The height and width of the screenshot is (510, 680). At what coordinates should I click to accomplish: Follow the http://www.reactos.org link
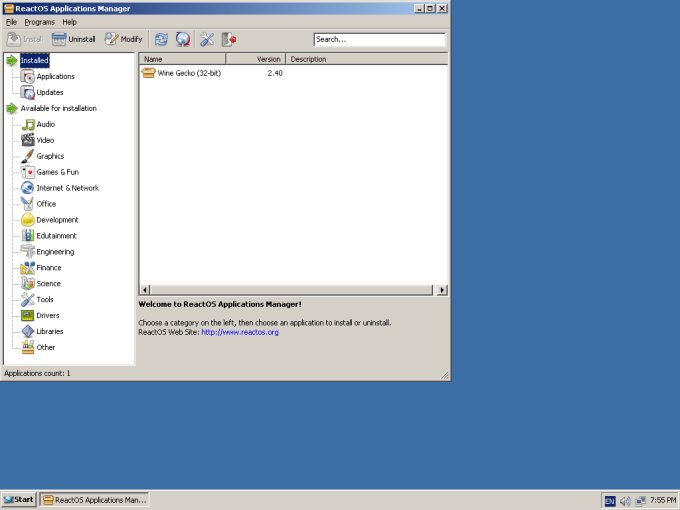(240, 332)
